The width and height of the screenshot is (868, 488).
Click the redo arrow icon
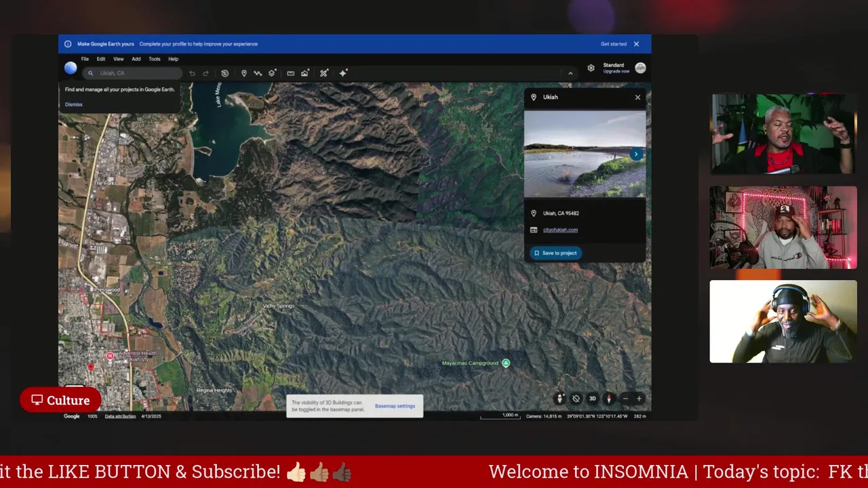pyautogui.click(x=205, y=73)
